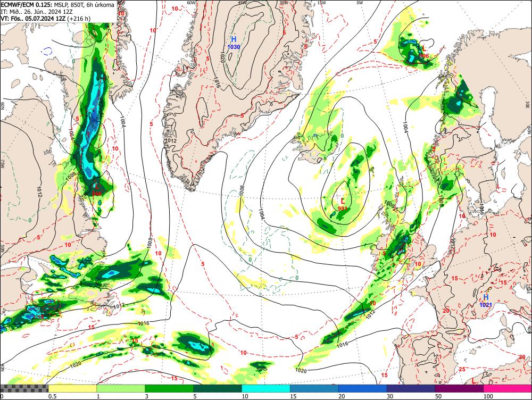Click the royal blue 20–30 mm legend swatch
Screen dimensions: 532x400
pos(362,388)
